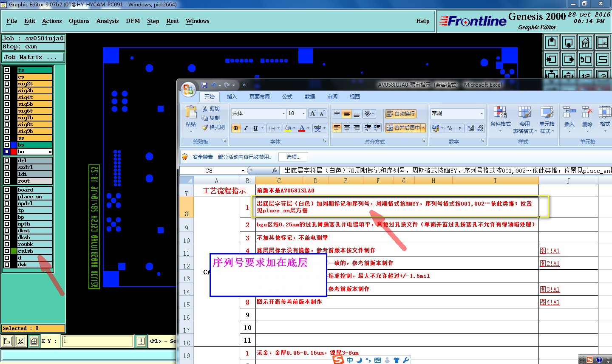
Task: Toggle the checkbox of layer bo
Action: pyautogui.click(x=7, y=152)
